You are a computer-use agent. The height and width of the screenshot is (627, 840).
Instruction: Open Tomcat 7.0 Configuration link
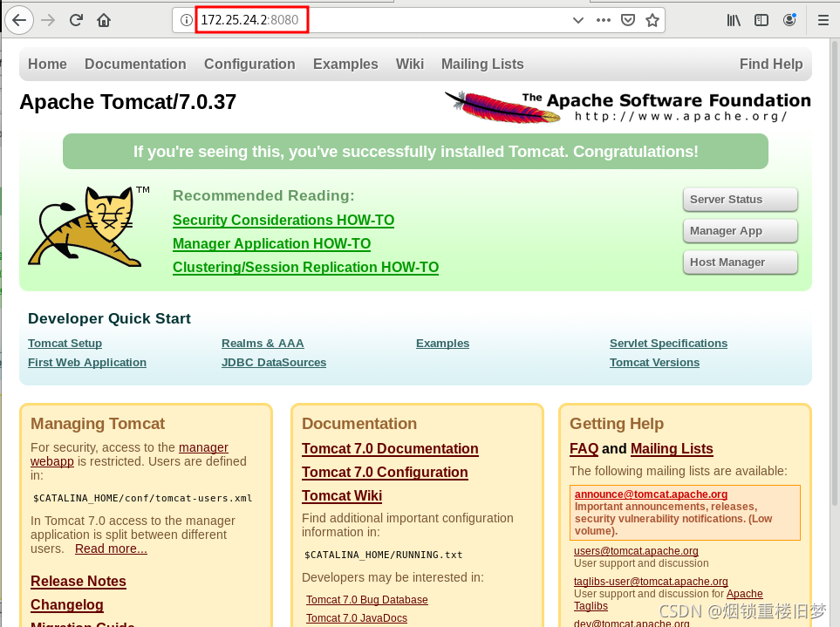pos(385,473)
